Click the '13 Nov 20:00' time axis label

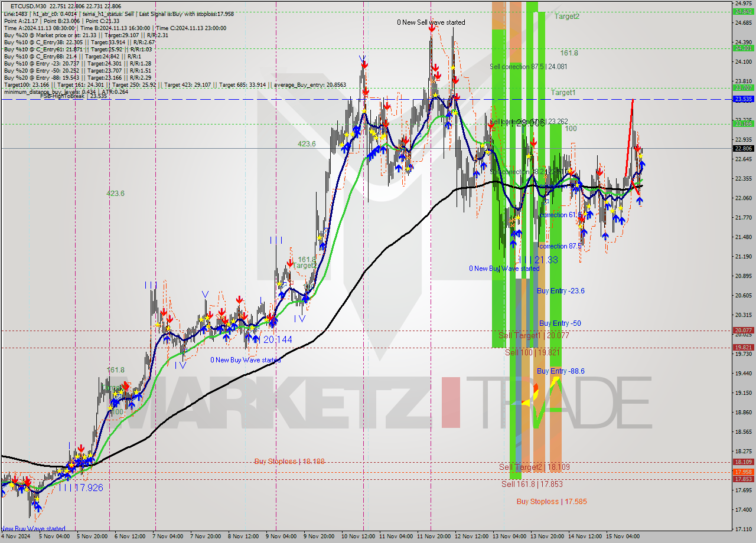[547, 537]
